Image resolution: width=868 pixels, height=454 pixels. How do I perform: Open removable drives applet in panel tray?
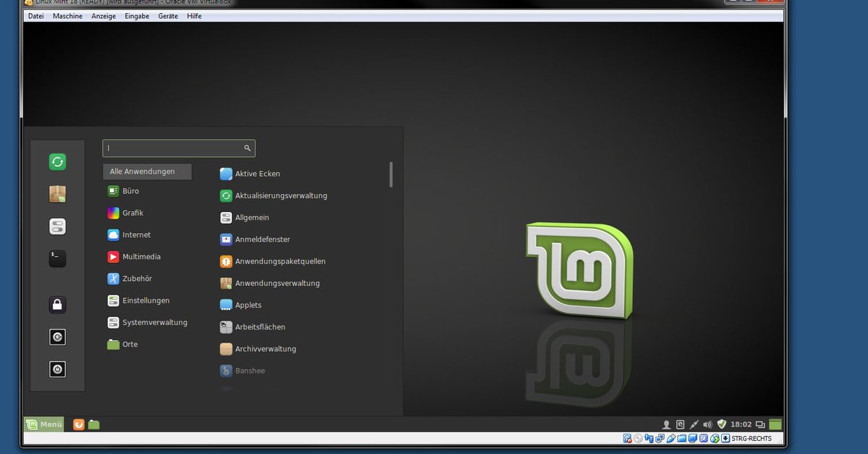tap(680, 424)
